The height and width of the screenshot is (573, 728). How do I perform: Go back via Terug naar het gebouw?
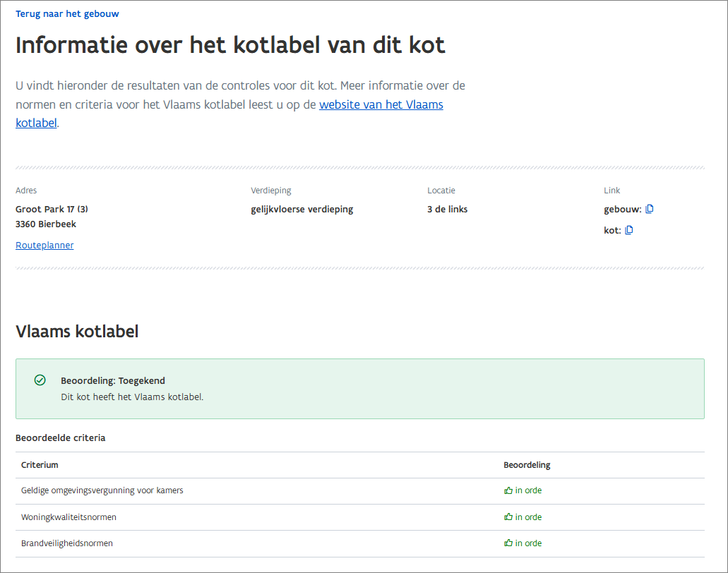pyautogui.click(x=67, y=14)
